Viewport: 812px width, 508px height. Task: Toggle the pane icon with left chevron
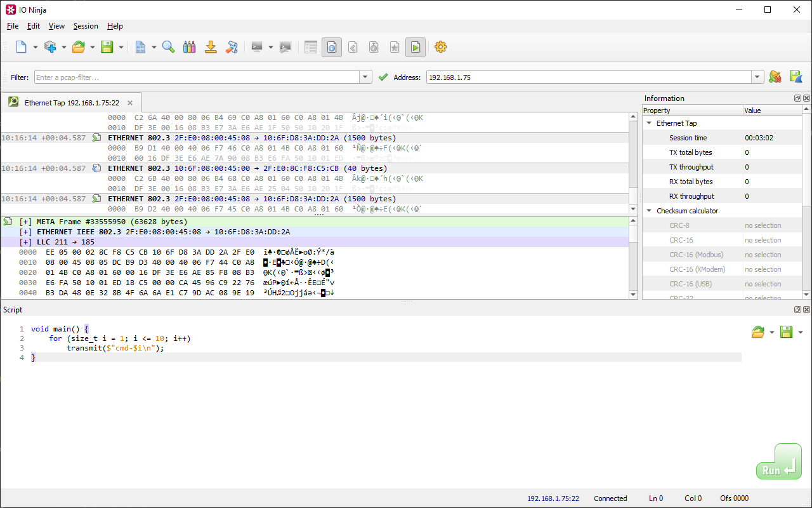coord(353,47)
